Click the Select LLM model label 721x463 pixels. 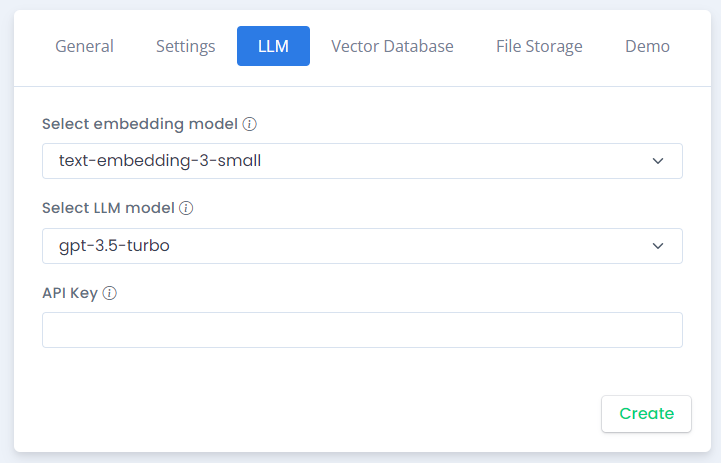(108, 208)
